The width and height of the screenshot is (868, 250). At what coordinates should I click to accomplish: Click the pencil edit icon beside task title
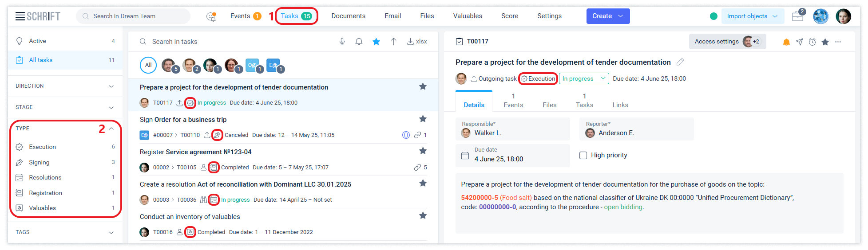click(x=680, y=62)
